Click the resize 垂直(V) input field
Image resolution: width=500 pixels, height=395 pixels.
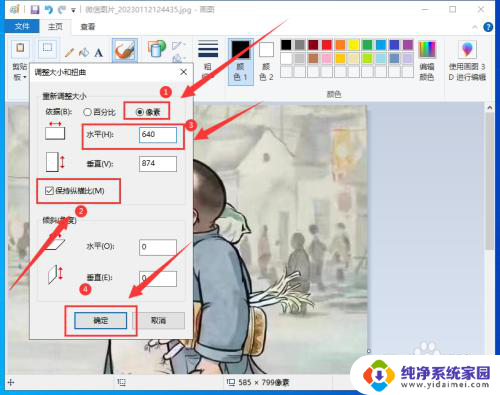(x=158, y=164)
